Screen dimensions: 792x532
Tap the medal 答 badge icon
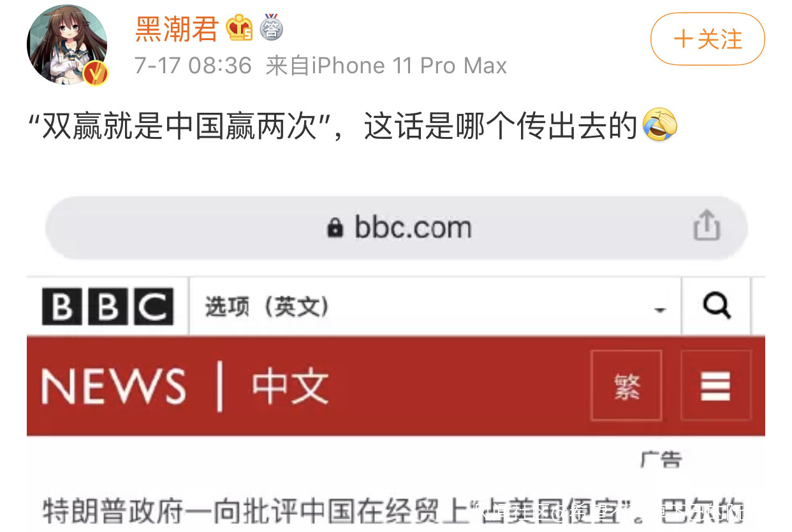272,27
